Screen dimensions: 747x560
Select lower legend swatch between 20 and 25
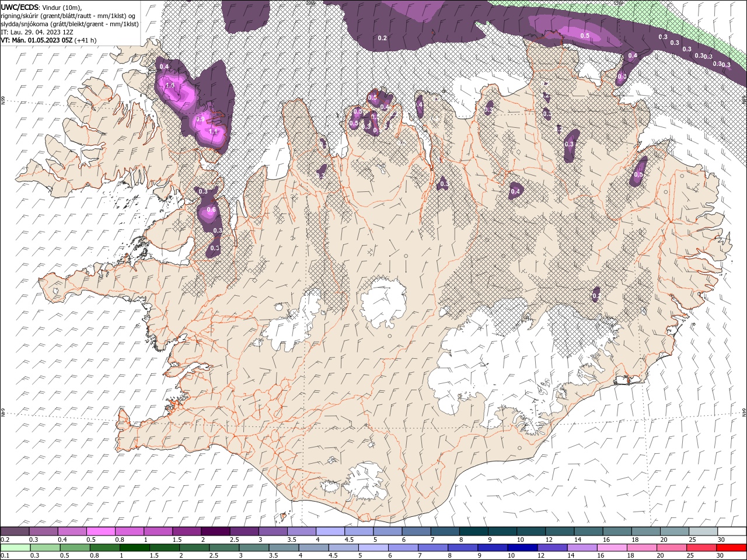pyautogui.click(x=671, y=547)
